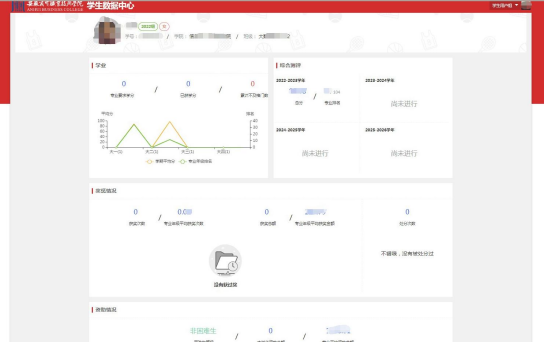Click the 综合测评 section header
545x361 pixels.
(290, 65)
